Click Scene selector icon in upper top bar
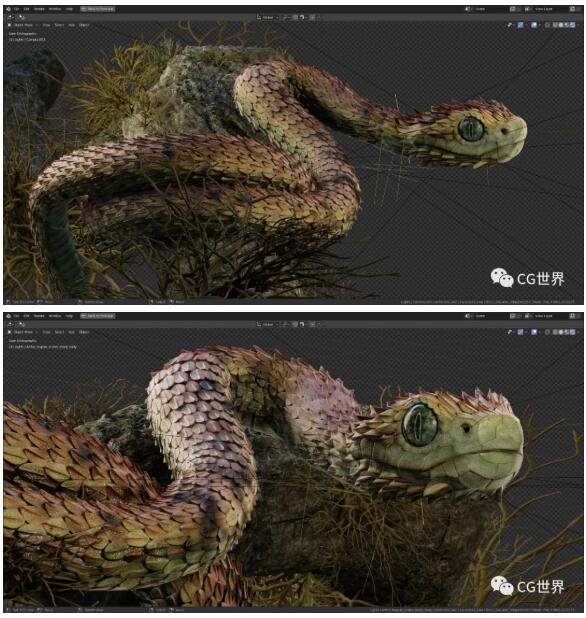Viewport: 586px width, 618px height. click(468, 8)
